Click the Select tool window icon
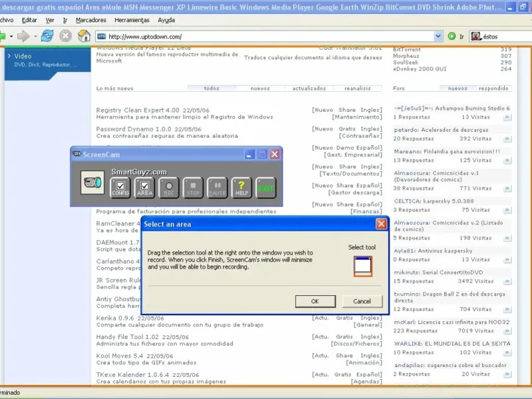Image resolution: width=532 pixels, height=399 pixels. (x=362, y=266)
